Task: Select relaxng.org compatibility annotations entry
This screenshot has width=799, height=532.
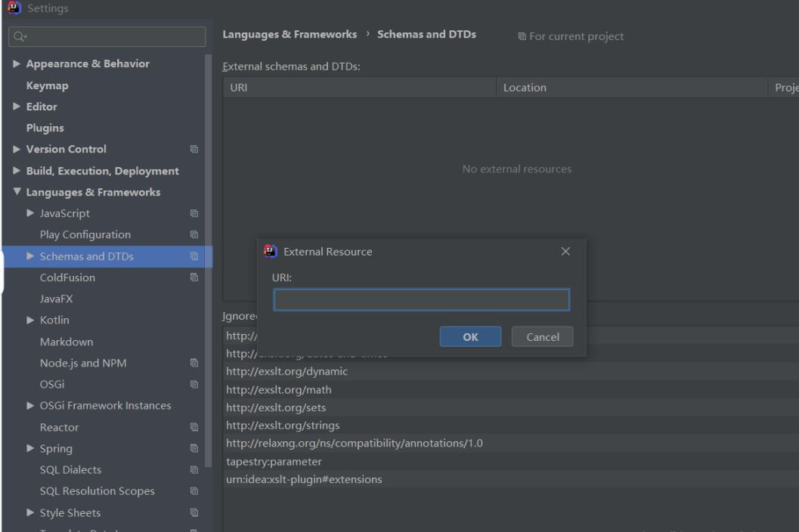Action: 511,444
